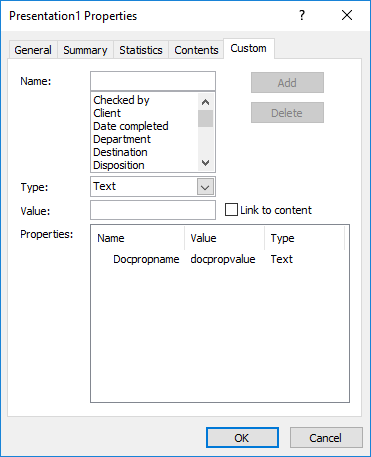Viewport: 371px width, 457px height.
Task: Select the Contents tab
Action: [196, 50]
